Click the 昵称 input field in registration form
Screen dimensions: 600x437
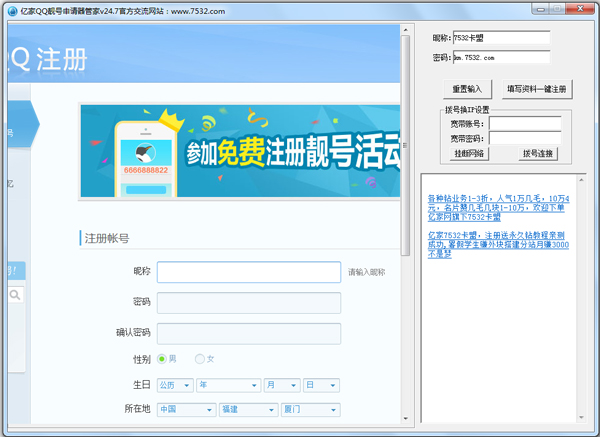click(248, 272)
